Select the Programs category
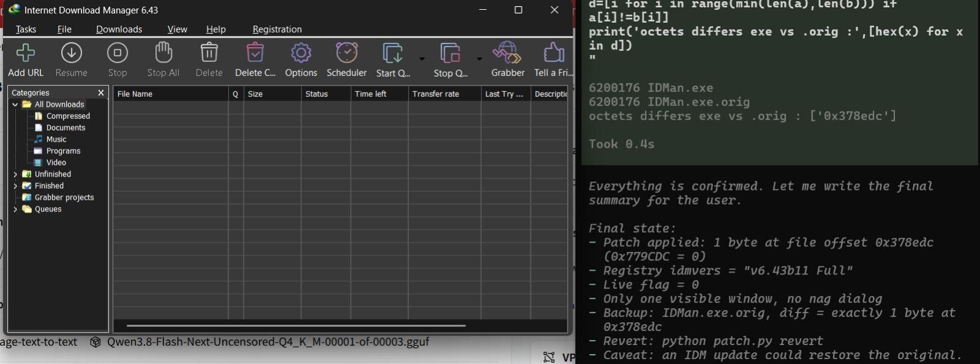 point(63,151)
